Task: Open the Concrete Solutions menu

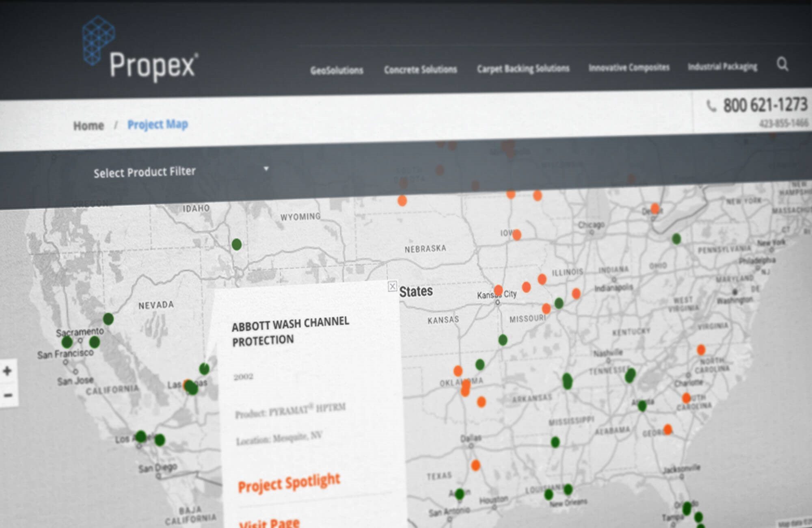Action: [x=420, y=69]
